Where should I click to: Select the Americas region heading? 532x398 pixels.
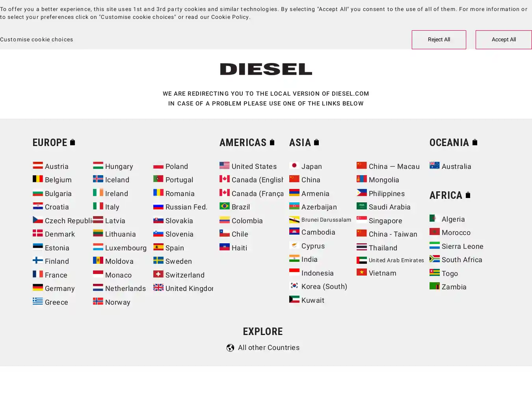coord(243,143)
